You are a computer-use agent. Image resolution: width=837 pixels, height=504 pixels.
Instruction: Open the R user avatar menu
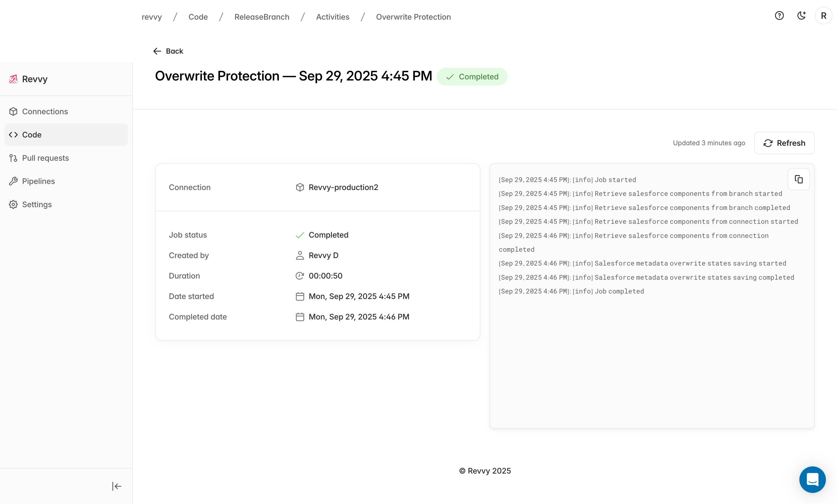[x=823, y=15]
